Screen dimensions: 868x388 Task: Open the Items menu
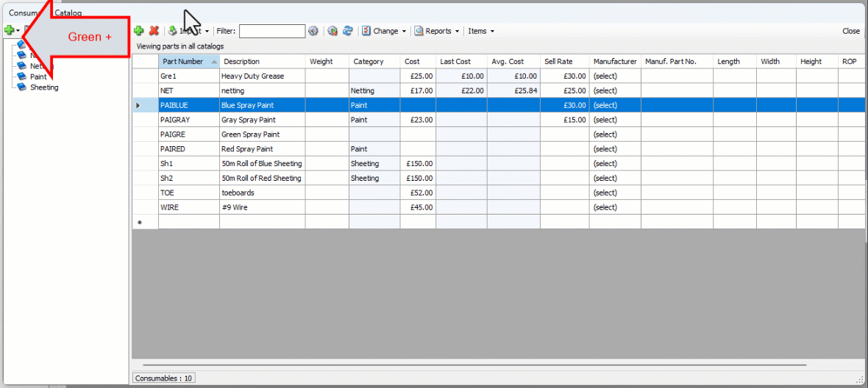(481, 31)
